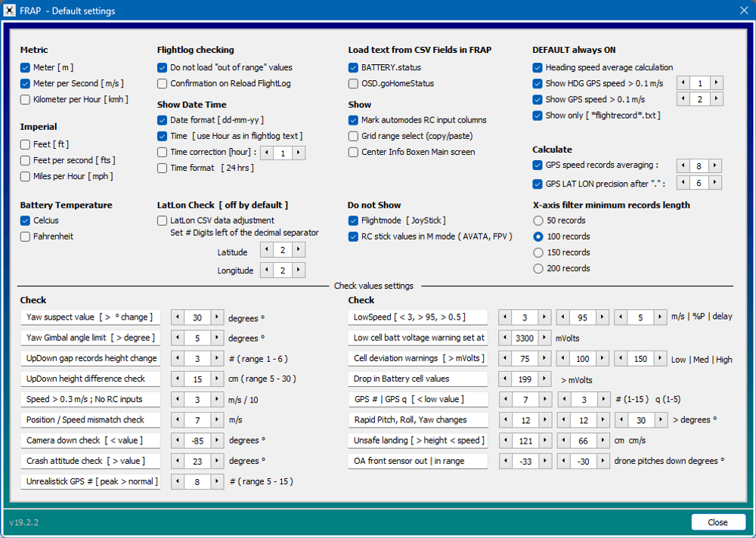The height and width of the screenshot is (538, 756).
Task: Increase Low cell batt voltage warning value
Action: tap(546, 338)
